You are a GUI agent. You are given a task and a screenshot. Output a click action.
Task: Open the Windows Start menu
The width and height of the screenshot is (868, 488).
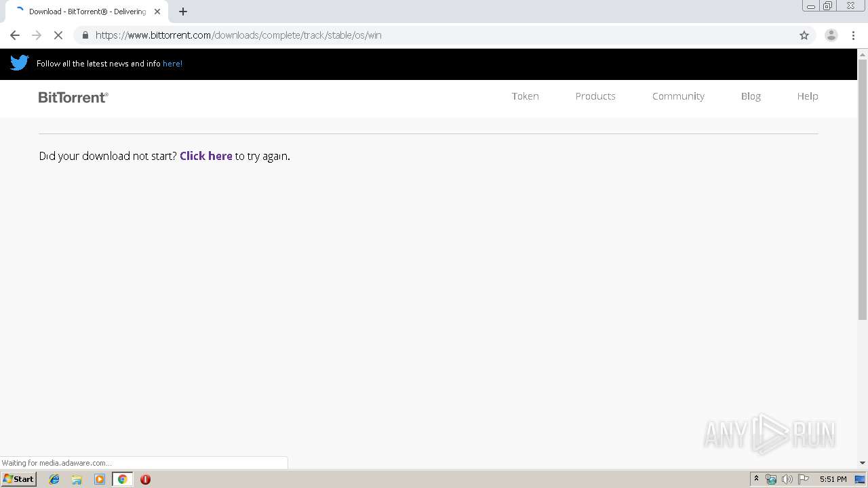[x=18, y=479]
